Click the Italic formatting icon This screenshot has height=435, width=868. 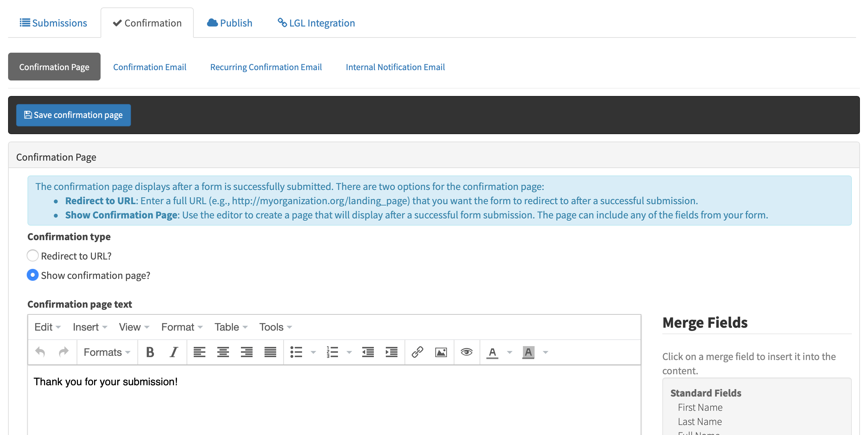pos(174,352)
